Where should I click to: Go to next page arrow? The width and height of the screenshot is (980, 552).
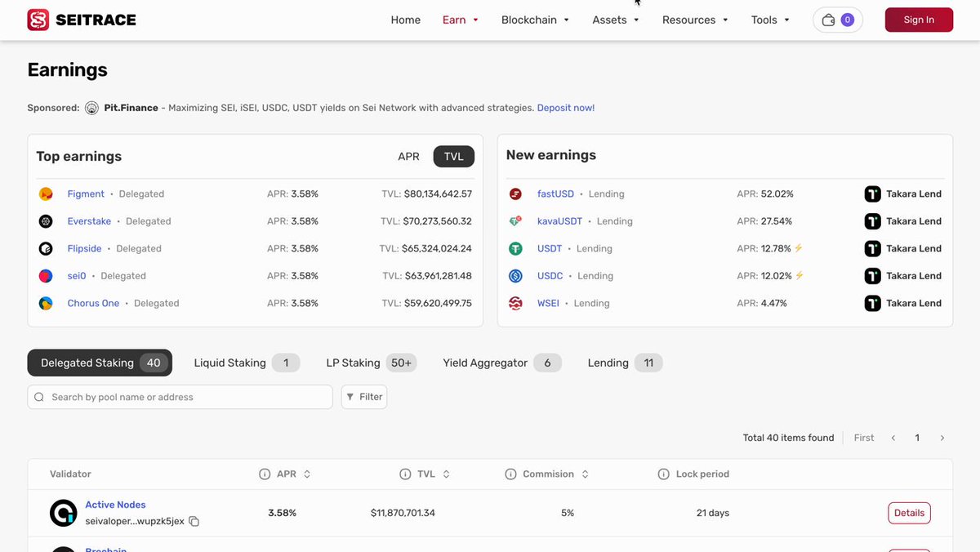(942, 438)
